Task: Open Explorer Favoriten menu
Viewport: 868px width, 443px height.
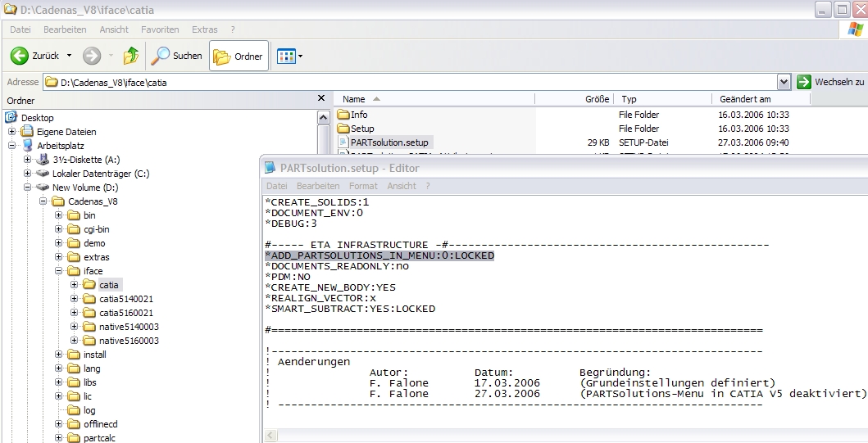Action: 160,29
